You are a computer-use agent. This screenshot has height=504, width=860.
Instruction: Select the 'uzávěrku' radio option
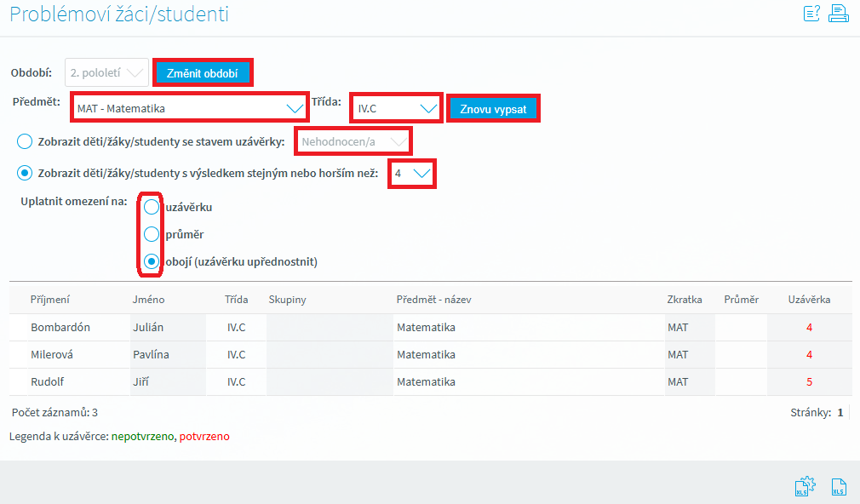click(152, 207)
